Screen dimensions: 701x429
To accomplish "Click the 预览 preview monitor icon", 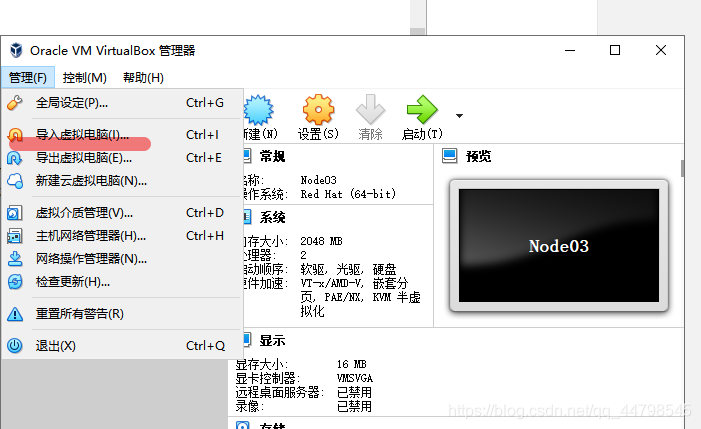I will 449,156.
